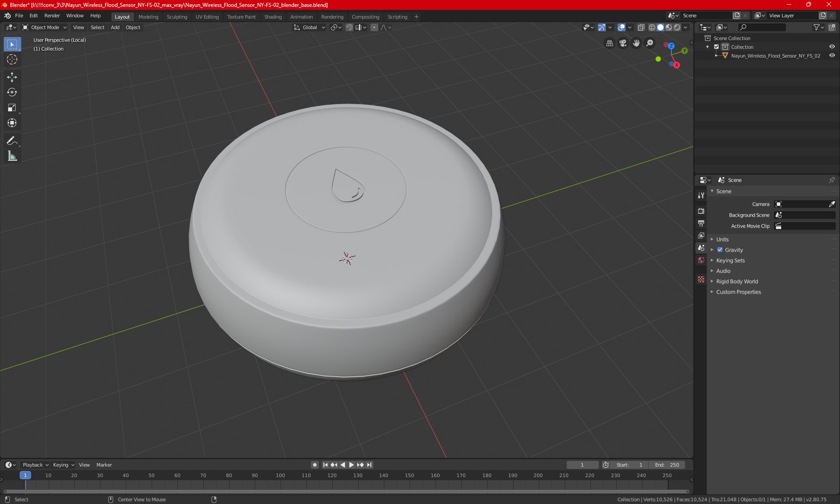
Task: Switch to the Modeling workspace tab
Action: [148, 17]
